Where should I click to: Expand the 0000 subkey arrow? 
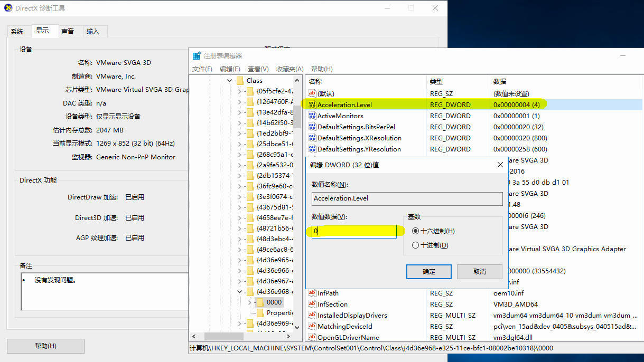click(250, 302)
